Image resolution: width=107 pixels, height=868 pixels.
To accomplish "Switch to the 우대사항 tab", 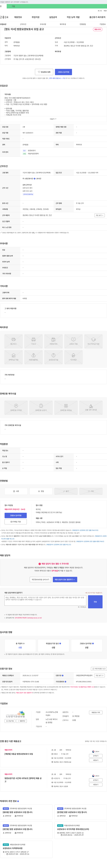I will click(x=43, y=24).
